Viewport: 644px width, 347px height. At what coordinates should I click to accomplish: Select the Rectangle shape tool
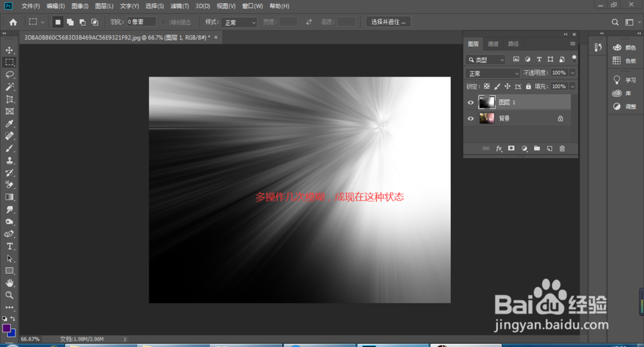coord(10,270)
